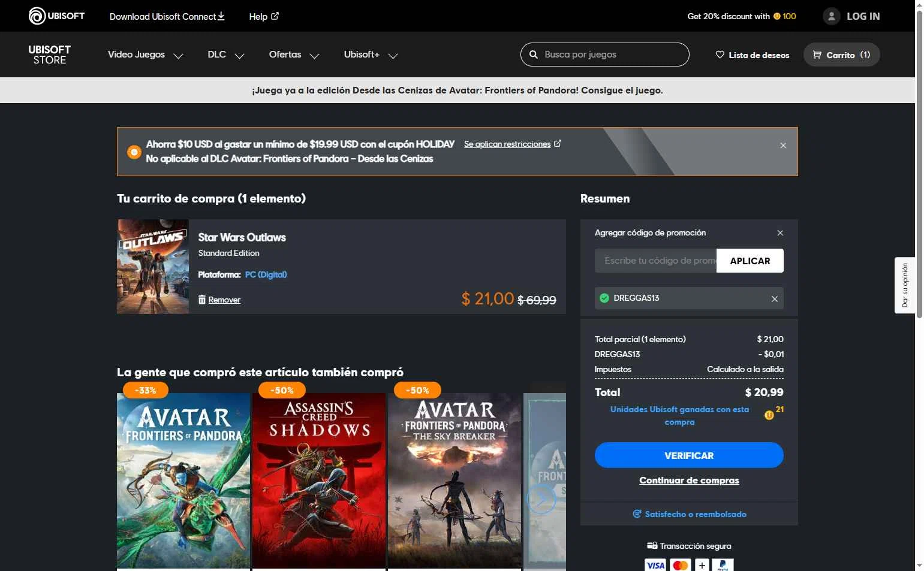924x571 pixels.
Task: Click the green check icon beside DREGGAS13
Action: [x=604, y=298]
